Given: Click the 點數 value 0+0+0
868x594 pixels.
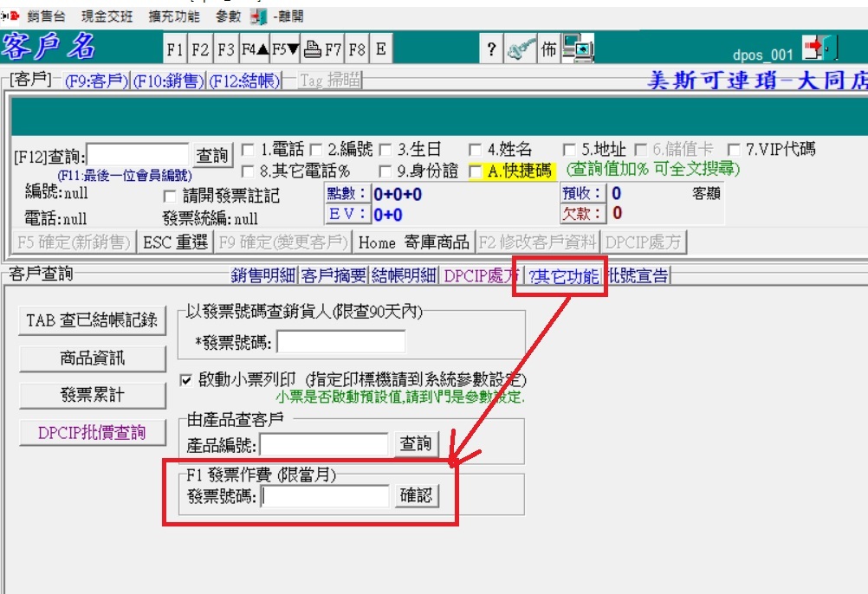Looking at the screenshot, I should (398, 194).
